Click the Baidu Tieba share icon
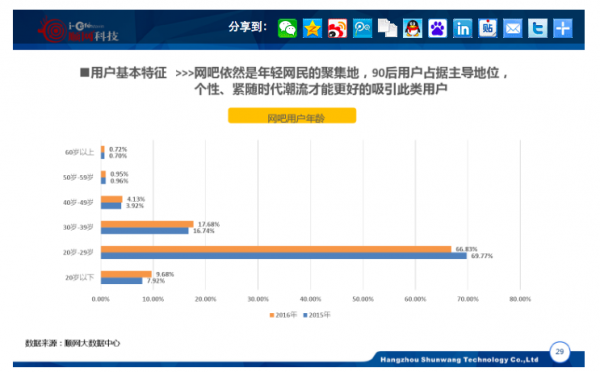 (488, 28)
